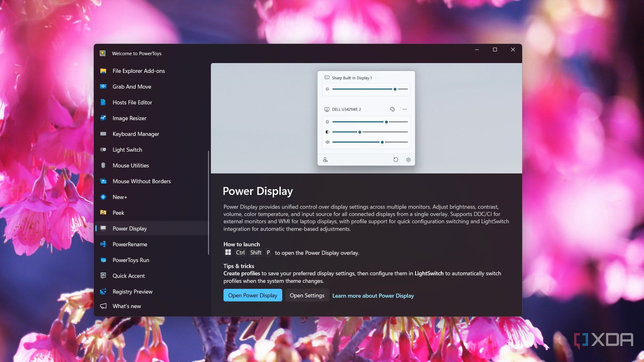The image size is (644, 362).
Task: Click the Open Settings button
Action: click(x=307, y=295)
